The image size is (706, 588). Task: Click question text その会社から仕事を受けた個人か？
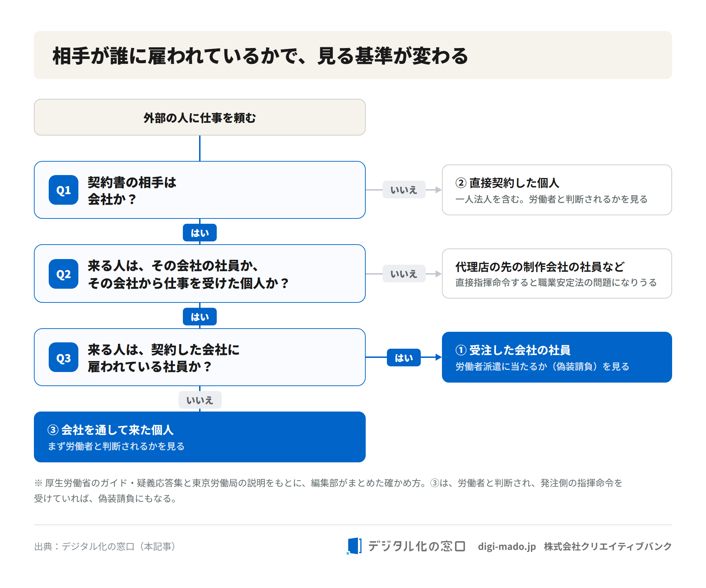[x=188, y=283]
